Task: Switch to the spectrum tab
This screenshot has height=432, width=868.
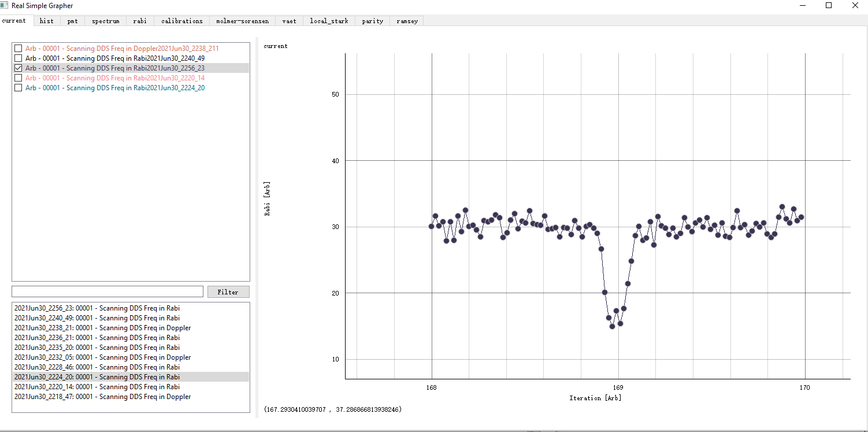Action: [x=105, y=21]
